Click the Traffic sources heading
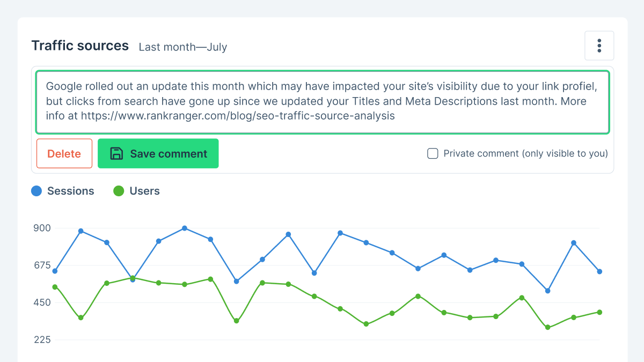 80,46
